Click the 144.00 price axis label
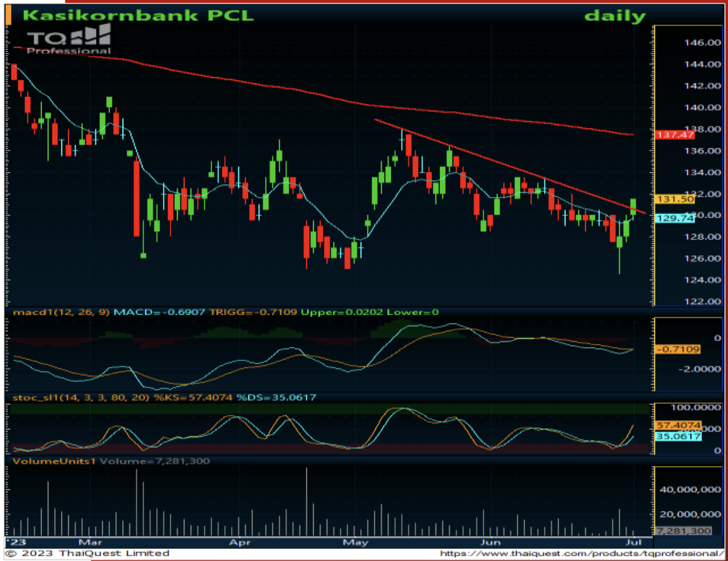Screen dimensions: 728x561 (703, 65)
